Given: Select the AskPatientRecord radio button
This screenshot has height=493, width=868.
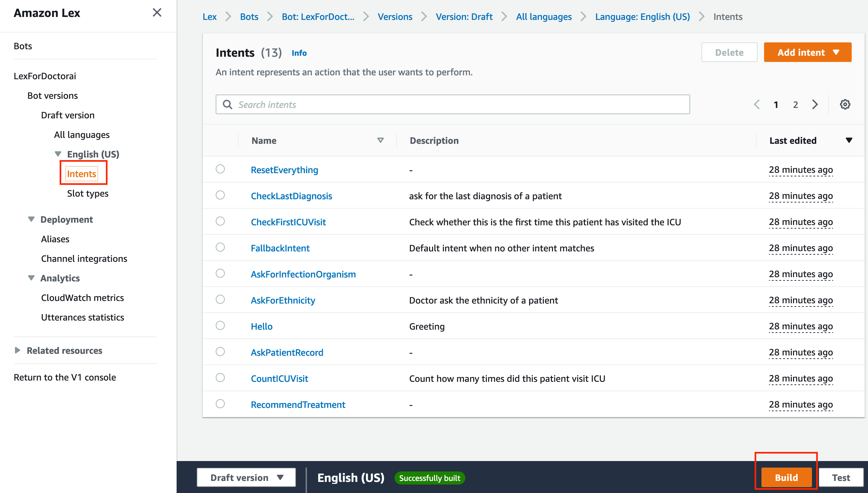Looking at the screenshot, I should pos(220,351).
